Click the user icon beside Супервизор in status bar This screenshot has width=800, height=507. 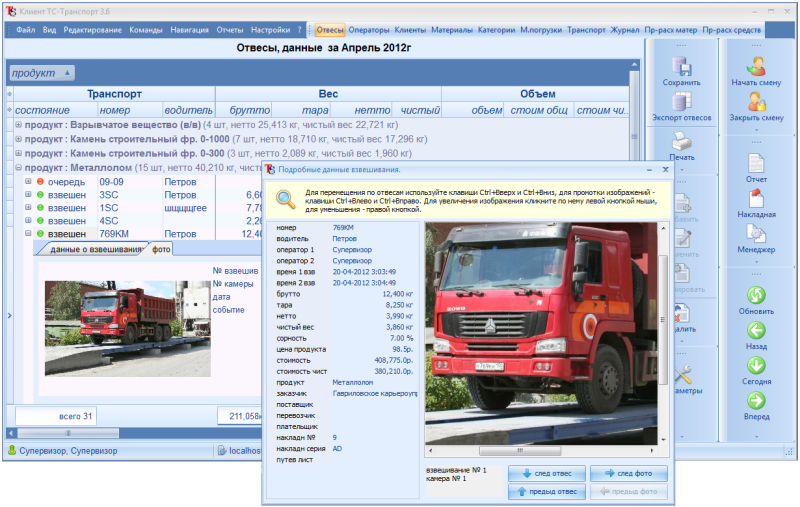pos(12,450)
